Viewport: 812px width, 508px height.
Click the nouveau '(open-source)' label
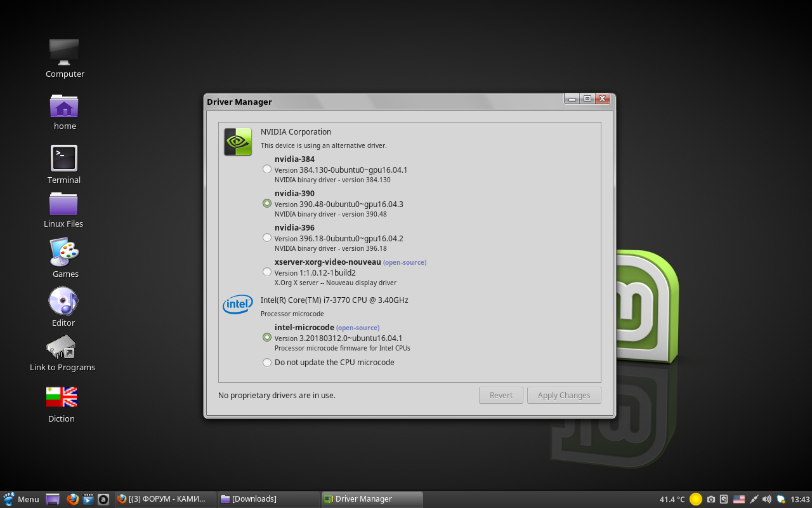click(x=405, y=262)
